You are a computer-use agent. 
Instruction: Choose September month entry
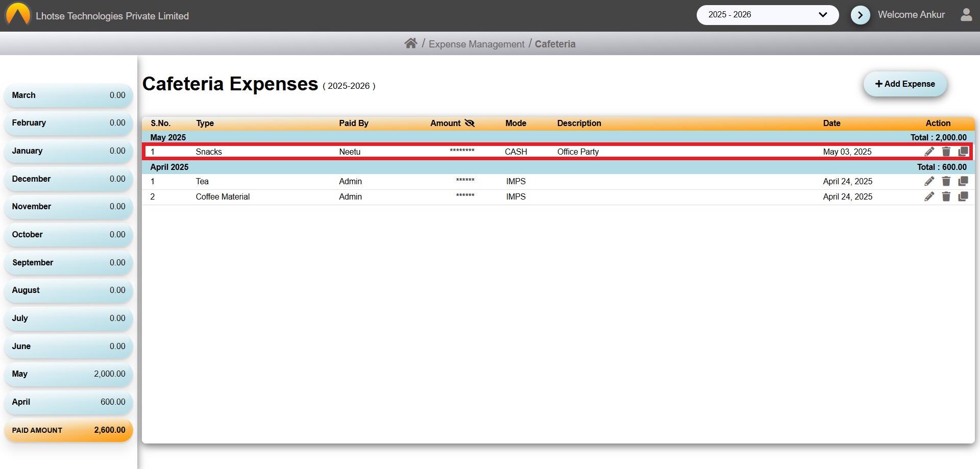click(x=68, y=263)
